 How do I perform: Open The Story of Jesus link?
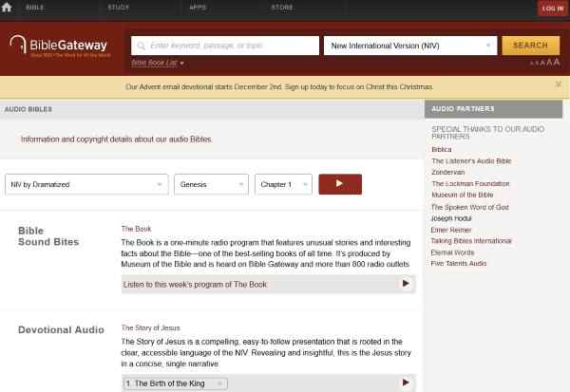(150, 327)
